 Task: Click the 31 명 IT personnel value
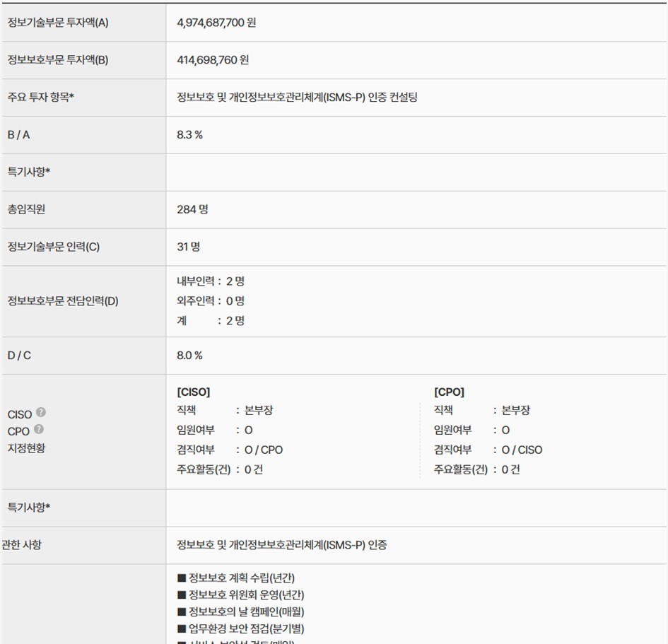[x=188, y=247]
